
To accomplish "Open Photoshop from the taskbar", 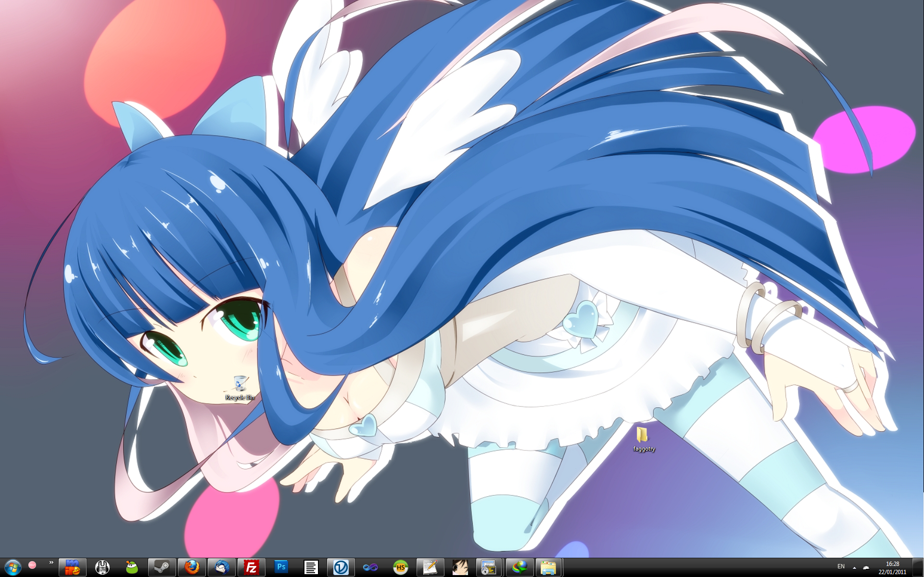I will pos(281,567).
